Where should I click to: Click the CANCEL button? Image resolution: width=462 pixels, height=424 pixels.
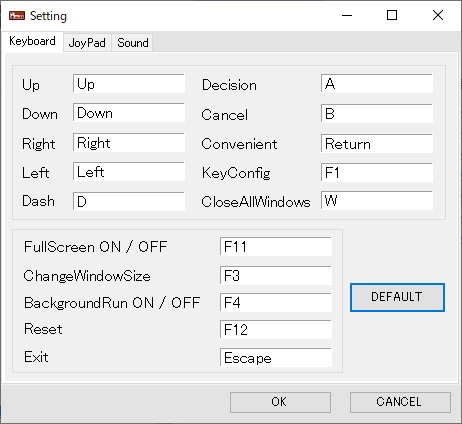(400, 402)
